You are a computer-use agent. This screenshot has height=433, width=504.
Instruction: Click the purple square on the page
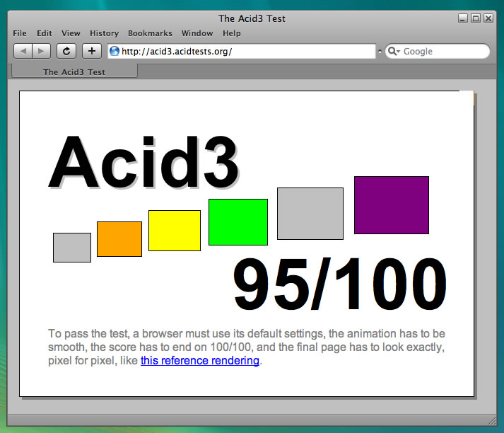point(391,204)
